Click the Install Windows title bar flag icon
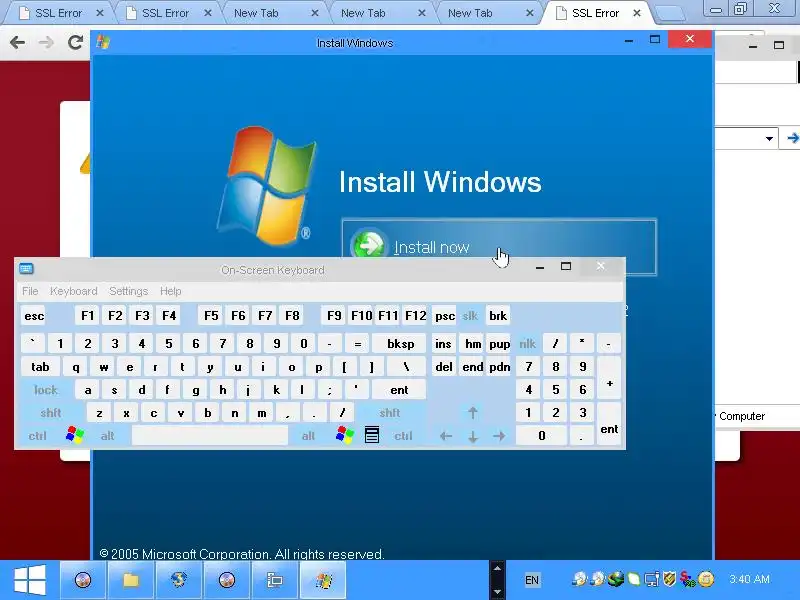This screenshot has height=600, width=800. coord(103,42)
